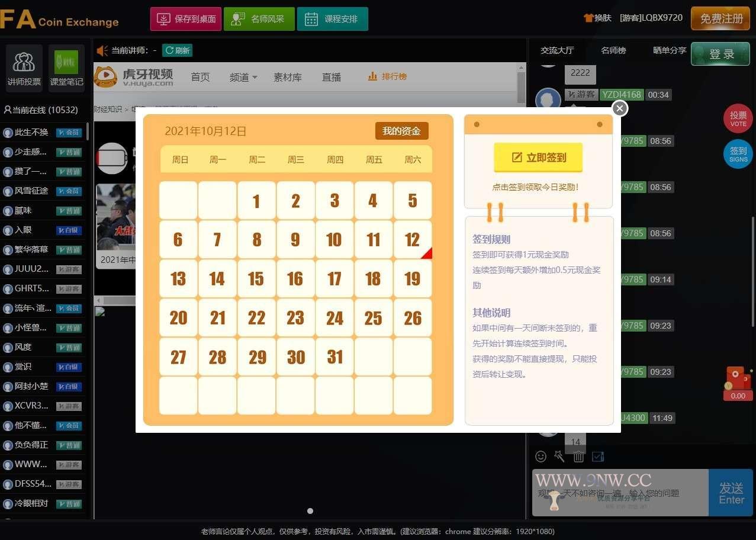The height and width of the screenshot is (540, 756).
Task: Open 首页 on Huya navigation
Action: [x=200, y=77]
